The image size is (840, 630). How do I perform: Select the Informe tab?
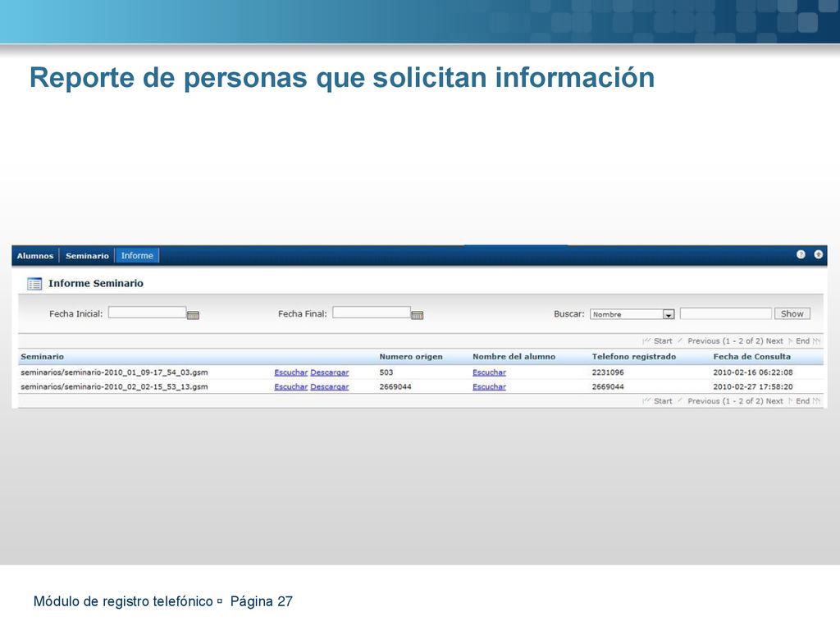(x=137, y=256)
